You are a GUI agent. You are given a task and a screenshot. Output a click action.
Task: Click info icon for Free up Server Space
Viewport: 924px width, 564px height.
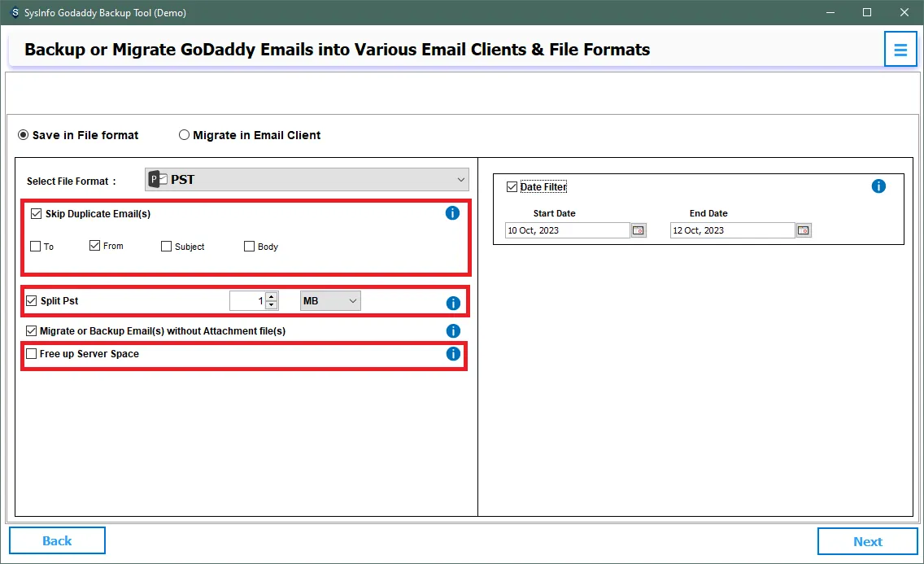coord(452,353)
